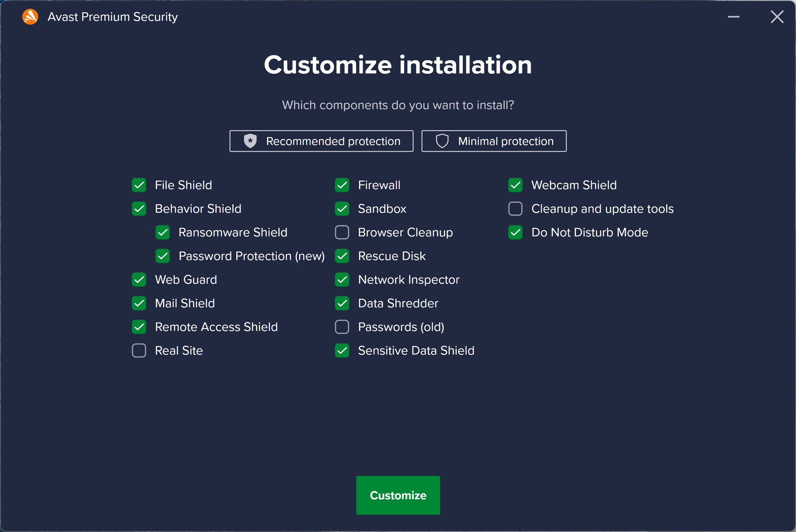Click the 'Passwords (old)' label
The width and height of the screenshot is (796, 532).
[401, 327]
